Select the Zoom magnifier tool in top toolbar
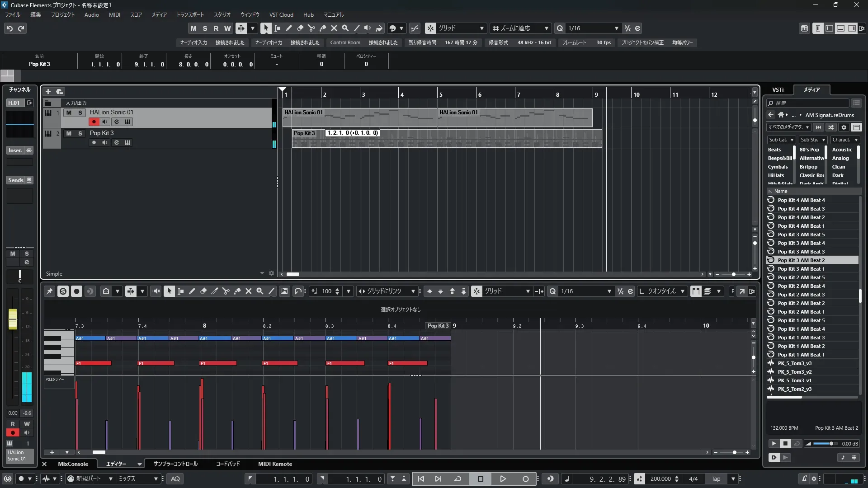The height and width of the screenshot is (488, 868). click(345, 28)
